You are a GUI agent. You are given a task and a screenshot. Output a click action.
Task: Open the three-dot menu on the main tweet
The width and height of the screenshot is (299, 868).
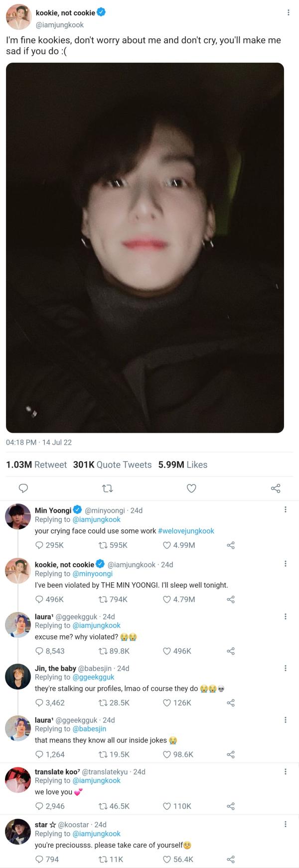pyautogui.click(x=288, y=12)
